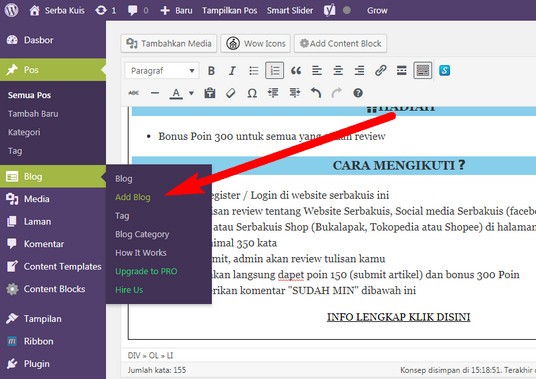The width and height of the screenshot is (536, 379).
Task: Align text right
Action: pyautogui.click(x=359, y=71)
